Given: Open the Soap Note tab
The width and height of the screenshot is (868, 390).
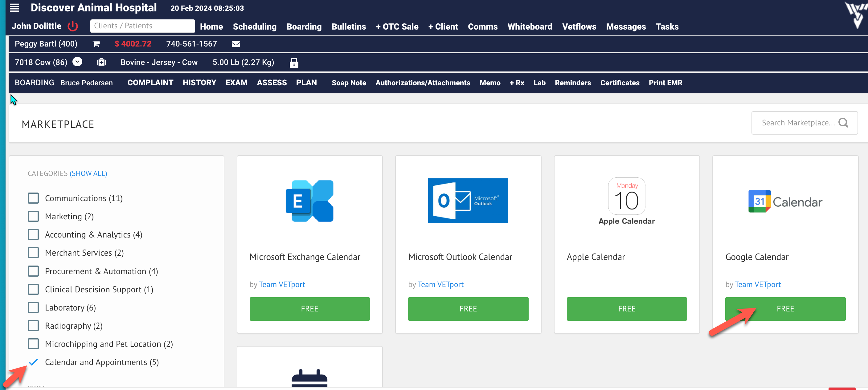Looking at the screenshot, I should point(349,83).
